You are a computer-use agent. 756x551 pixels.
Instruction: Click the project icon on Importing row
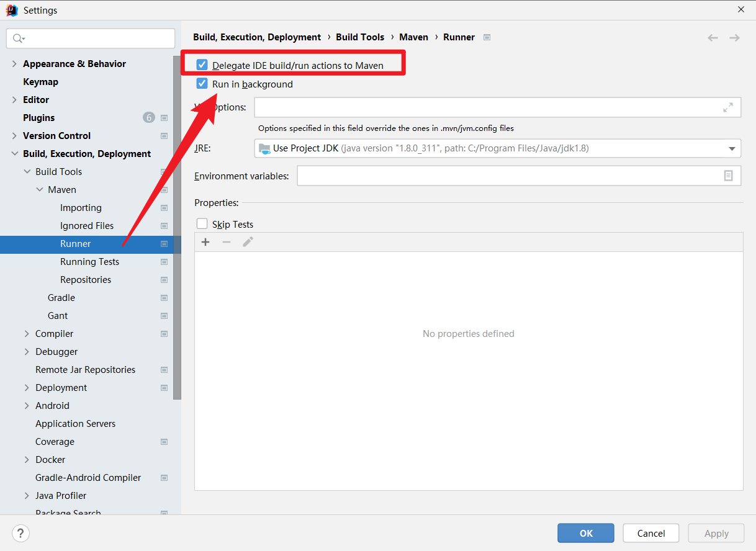pyautogui.click(x=164, y=208)
